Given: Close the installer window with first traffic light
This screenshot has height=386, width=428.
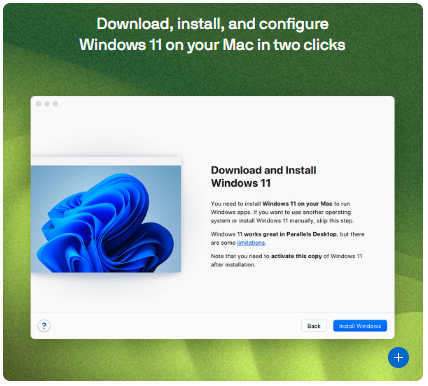Looking at the screenshot, I should pyautogui.click(x=39, y=104).
